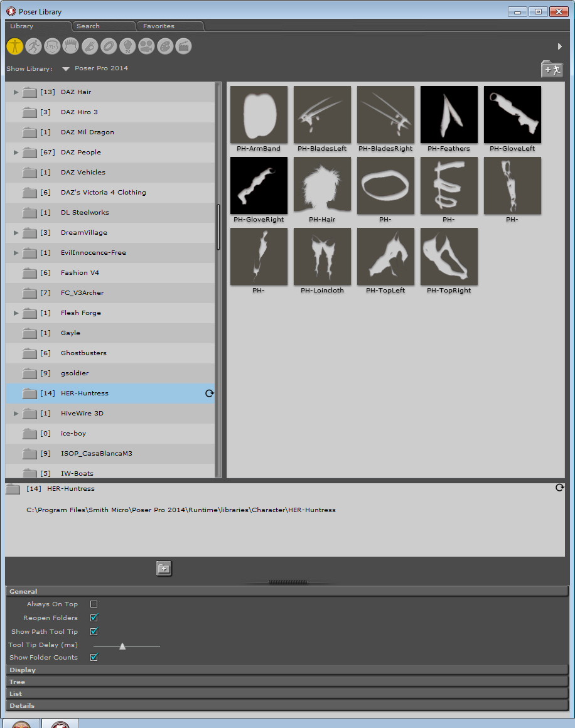Expand the Display settings section
Viewport: 575px width, 728px height.
tap(287, 670)
